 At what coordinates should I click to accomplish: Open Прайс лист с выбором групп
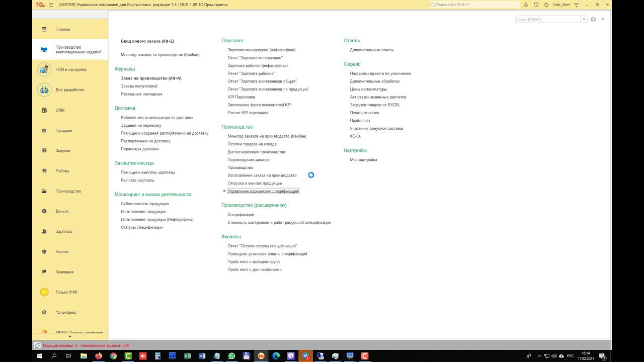pos(254,262)
